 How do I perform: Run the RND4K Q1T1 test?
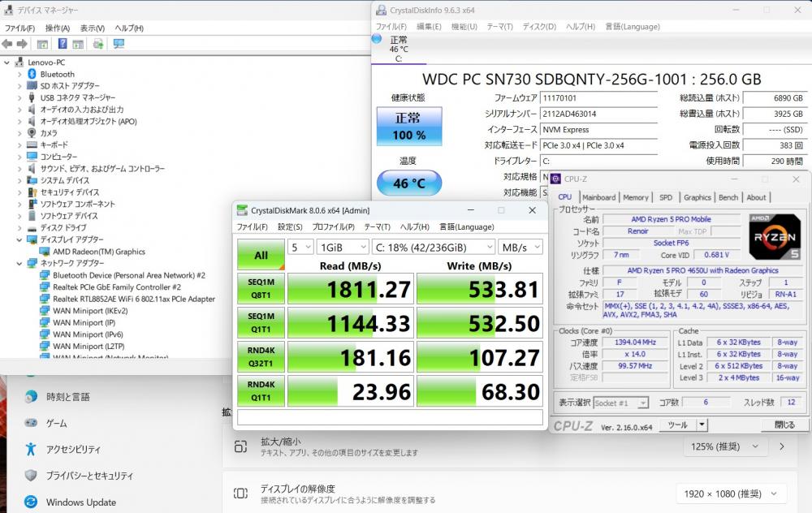tap(261, 390)
